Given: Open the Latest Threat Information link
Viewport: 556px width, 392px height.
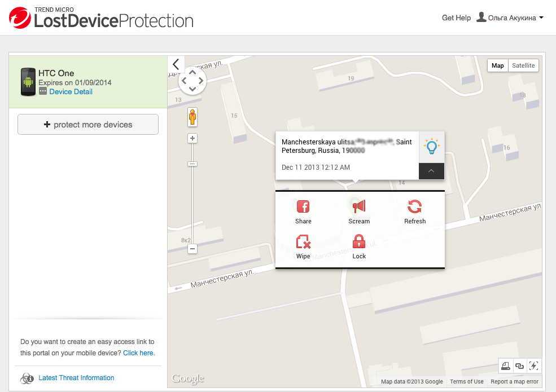Looking at the screenshot, I should (x=76, y=378).
